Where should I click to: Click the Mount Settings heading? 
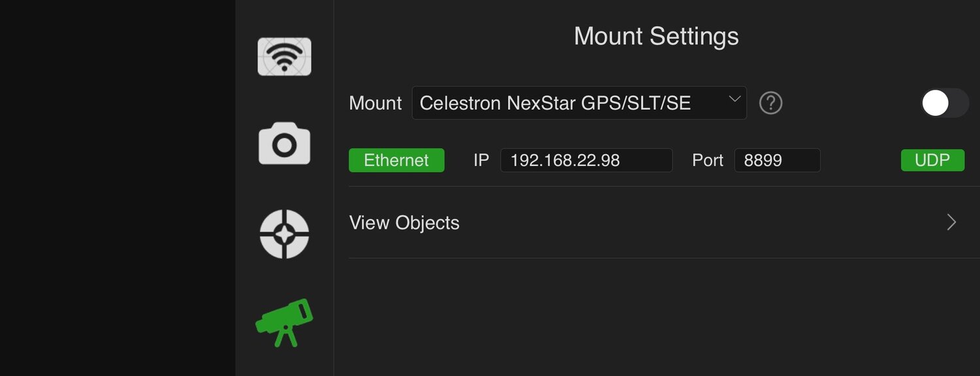click(656, 36)
